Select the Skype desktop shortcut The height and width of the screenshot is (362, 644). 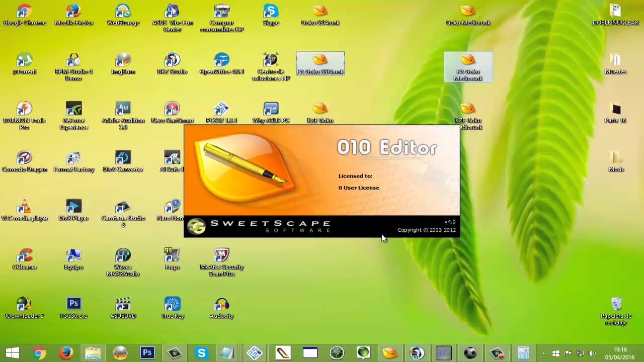271,15
